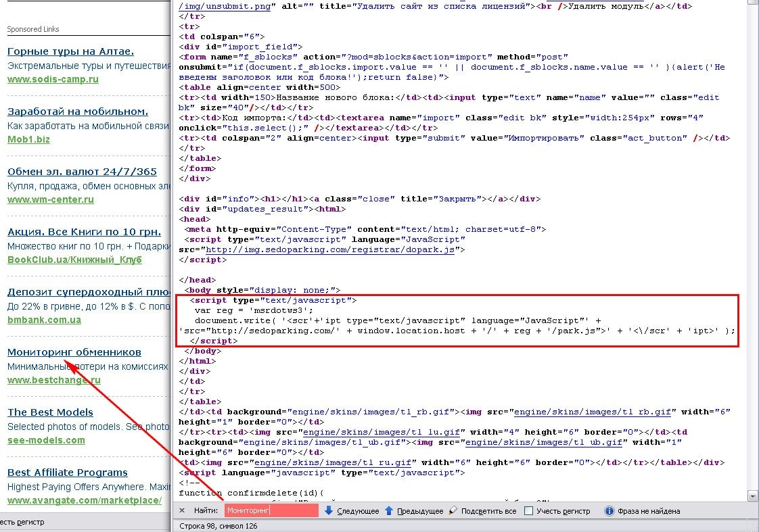Viewport: 759px width, 532px height.
Task: Click the 'Подсветить все' button
Action: (488, 511)
